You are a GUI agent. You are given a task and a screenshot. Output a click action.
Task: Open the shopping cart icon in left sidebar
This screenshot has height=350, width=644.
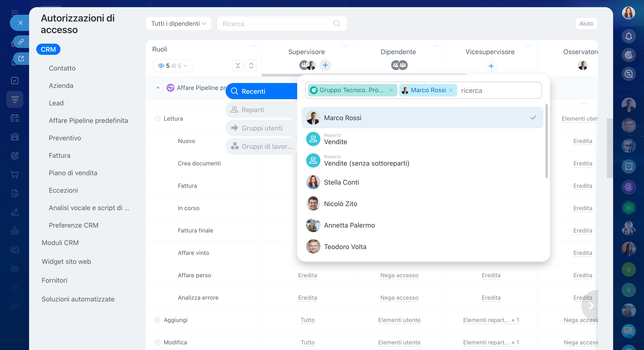tap(15, 175)
